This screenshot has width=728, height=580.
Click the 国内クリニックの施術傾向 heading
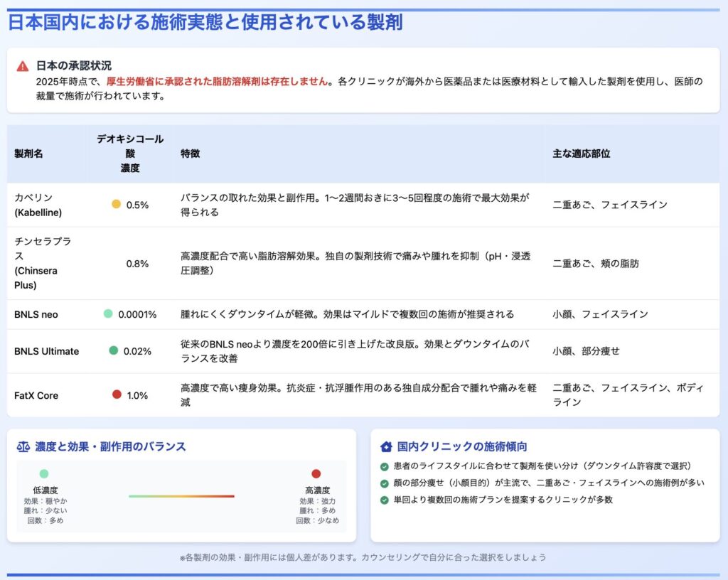click(x=462, y=446)
